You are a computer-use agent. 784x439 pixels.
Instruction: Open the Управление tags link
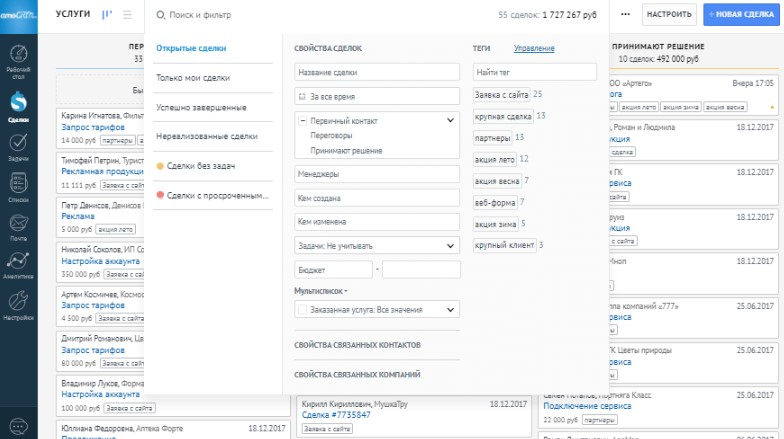tap(534, 48)
